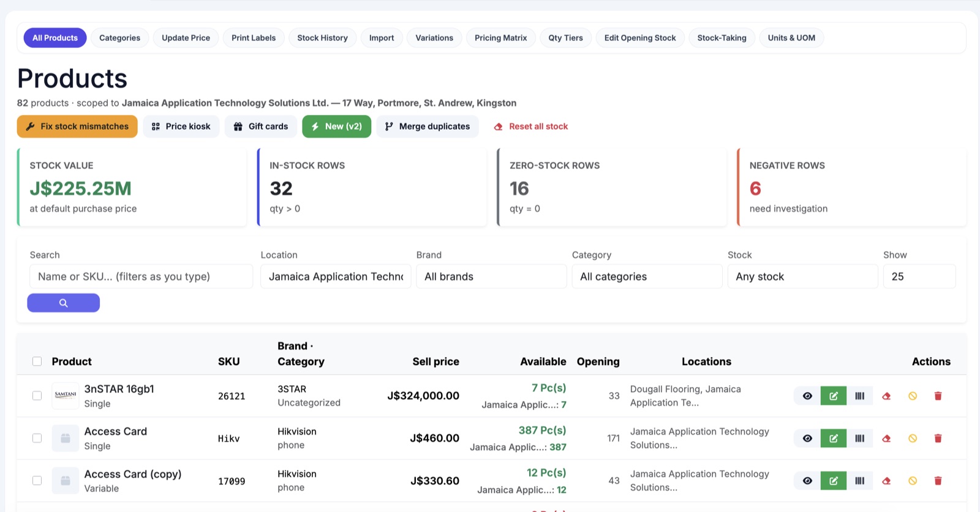
Task: Check the Access Card Hikv row checkbox
Action: 37,438
